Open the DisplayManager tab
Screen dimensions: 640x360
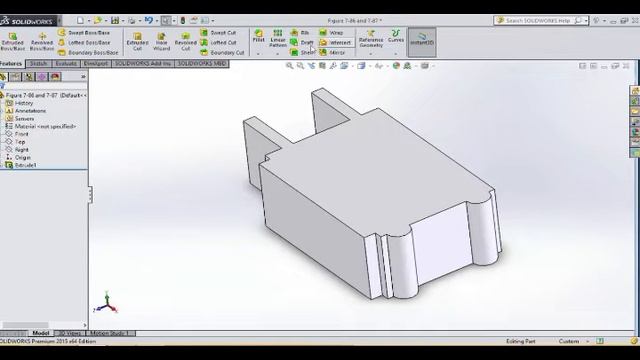tap(56, 77)
